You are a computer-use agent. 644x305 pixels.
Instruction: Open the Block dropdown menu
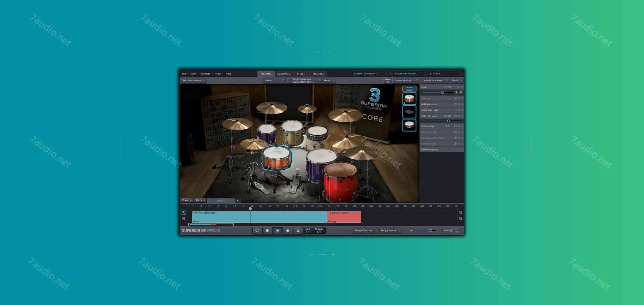200,200
